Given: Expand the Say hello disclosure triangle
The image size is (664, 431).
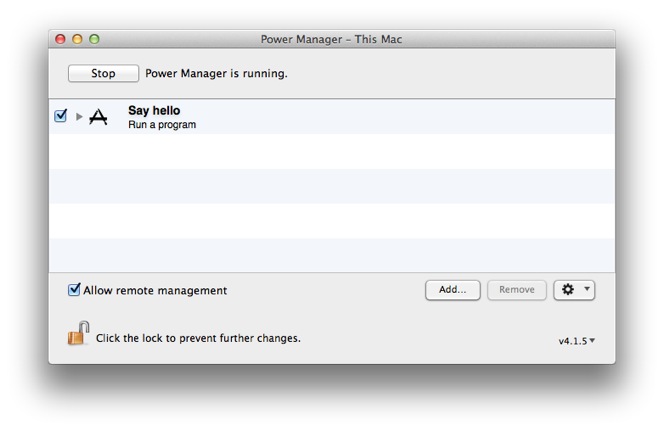Looking at the screenshot, I should (79, 116).
